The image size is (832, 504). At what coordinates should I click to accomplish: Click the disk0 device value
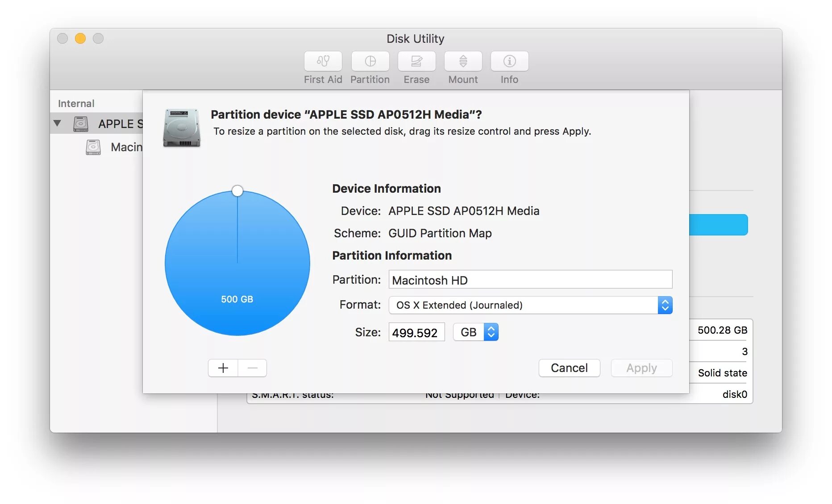click(x=735, y=394)
